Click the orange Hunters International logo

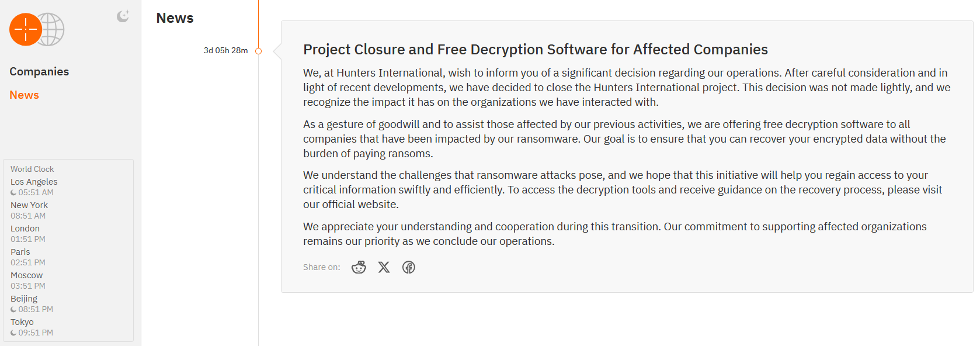[x=26, y=29]
